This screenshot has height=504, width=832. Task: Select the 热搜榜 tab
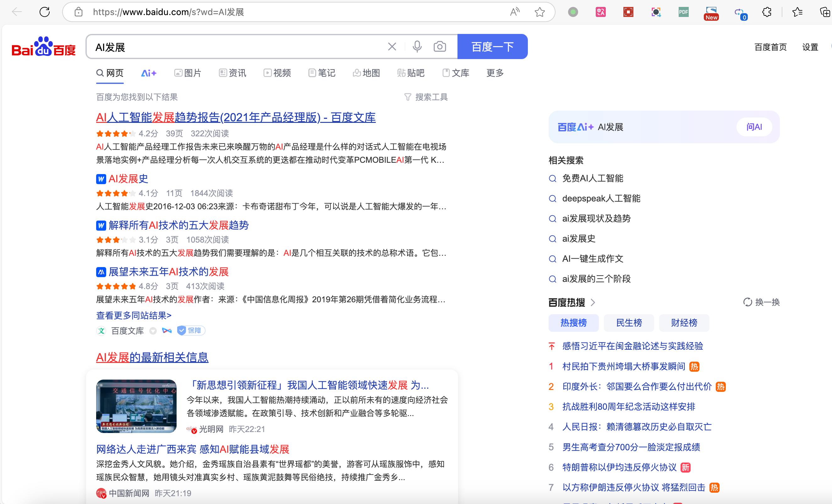tap(573, 323)
